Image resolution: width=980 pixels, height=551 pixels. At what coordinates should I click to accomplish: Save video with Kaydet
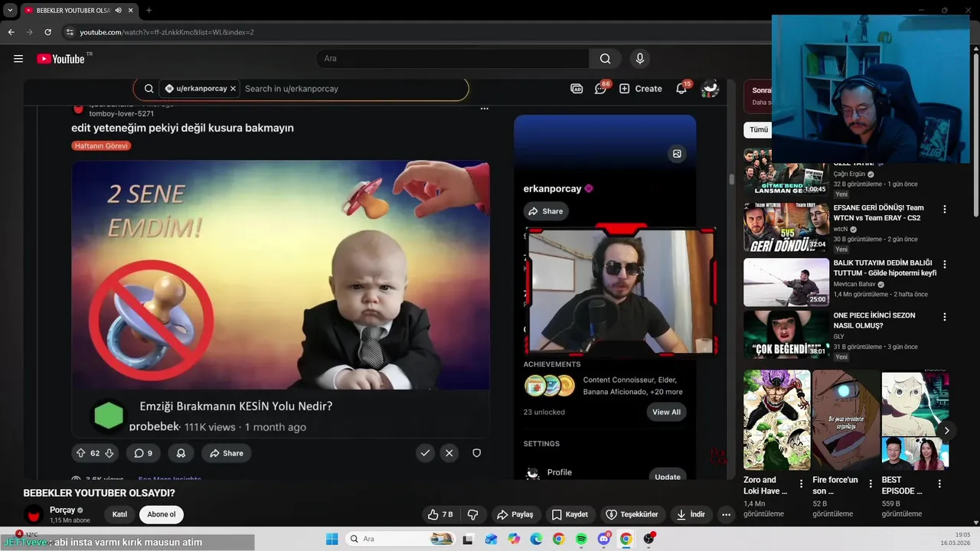click(x=570, y=514)
